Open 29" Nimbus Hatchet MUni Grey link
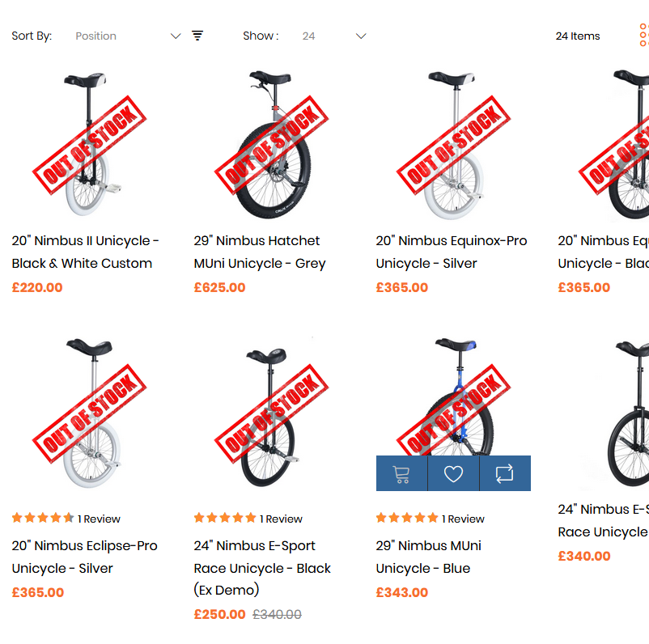This screenshot has height=644, width=649. coord(259,252)
